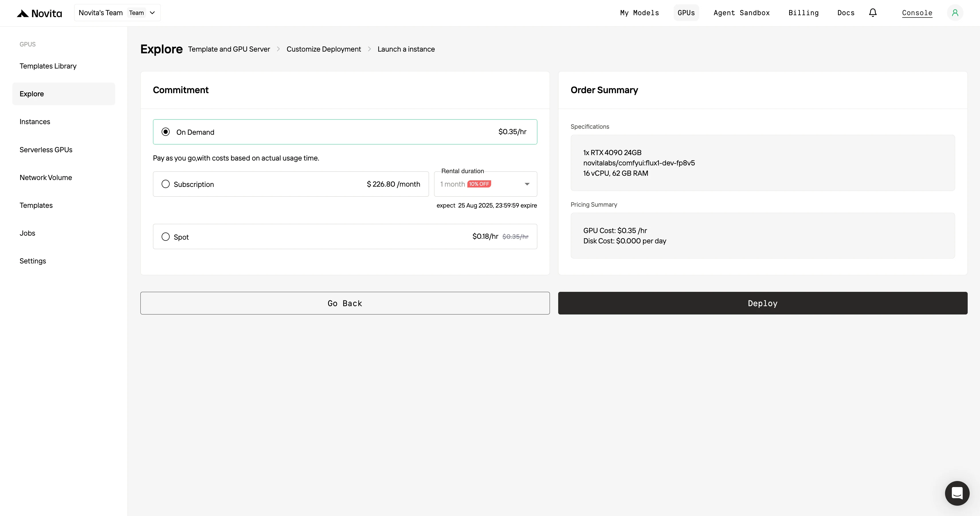
Task: Open My Models in top navigation
Action: (640, 13)
